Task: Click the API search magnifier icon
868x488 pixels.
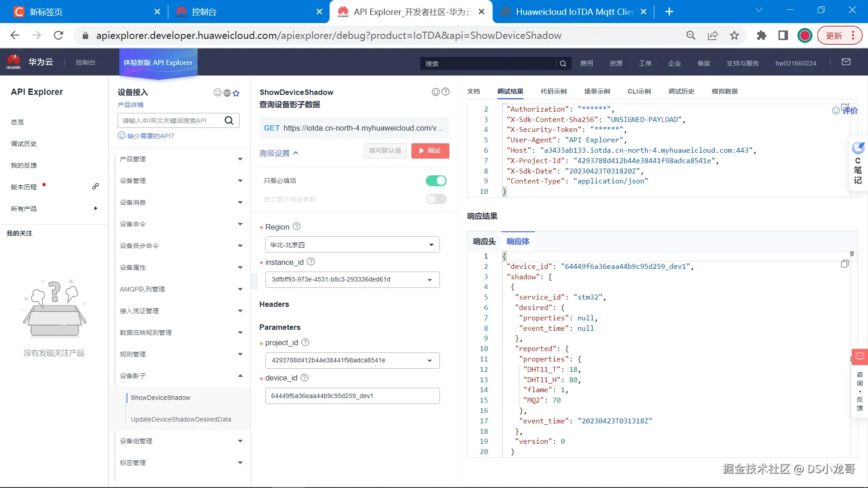Action: 229,120
